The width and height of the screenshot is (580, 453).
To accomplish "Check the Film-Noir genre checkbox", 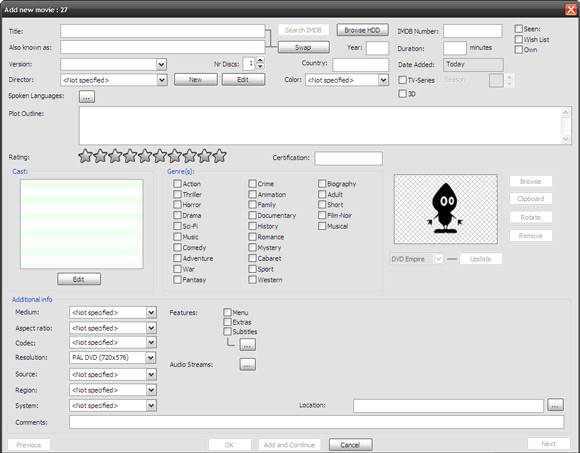I will [x=322, y=215].
